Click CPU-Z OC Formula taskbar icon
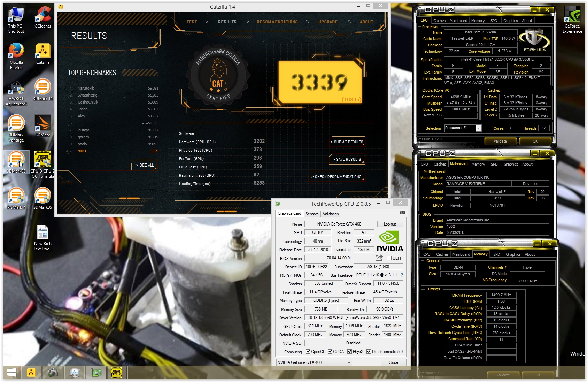This screenshot has width=588, height=382. [x=116, y=373]
